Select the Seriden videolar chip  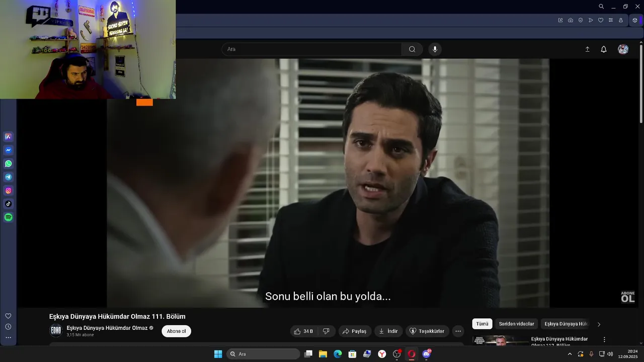point(517,324)
